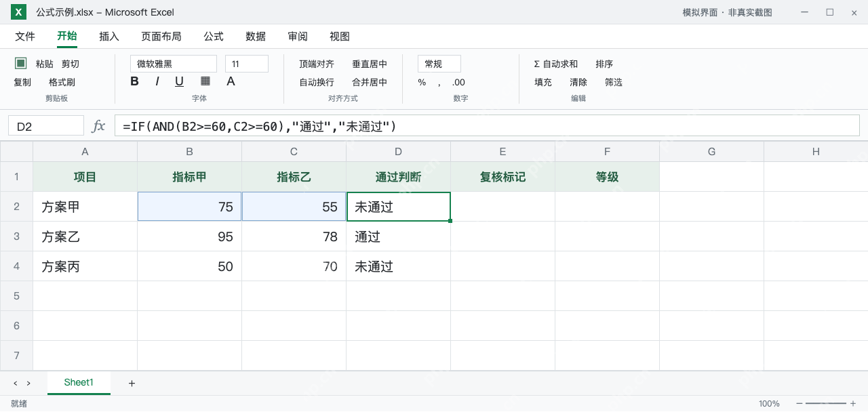The height and width of the screenshot is (412, 868).
Task: Click the .00 decimal places button
Action: [458, 82]
